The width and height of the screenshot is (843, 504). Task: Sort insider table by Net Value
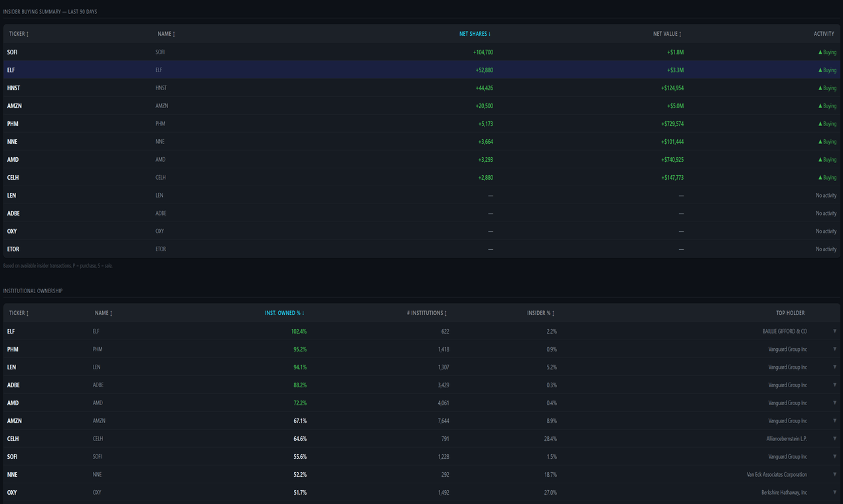[667, 34]
